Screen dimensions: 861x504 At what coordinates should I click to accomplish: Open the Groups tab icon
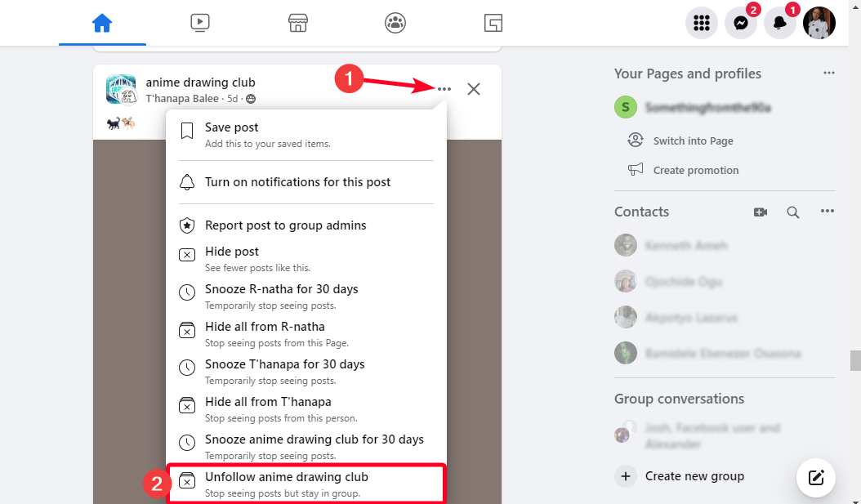tap(395, 23)
